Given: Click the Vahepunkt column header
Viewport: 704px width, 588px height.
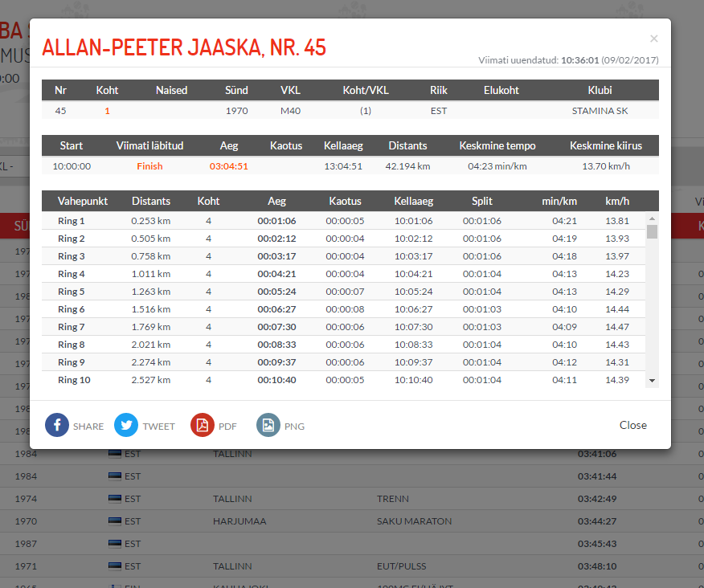Looking at the screenshot, I should click(82, 201).
